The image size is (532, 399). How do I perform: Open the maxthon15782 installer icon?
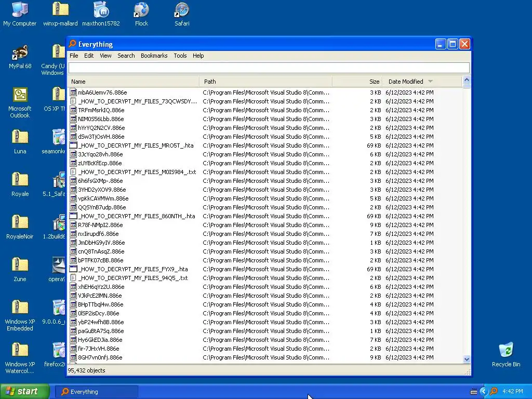(x=101, y=14)
